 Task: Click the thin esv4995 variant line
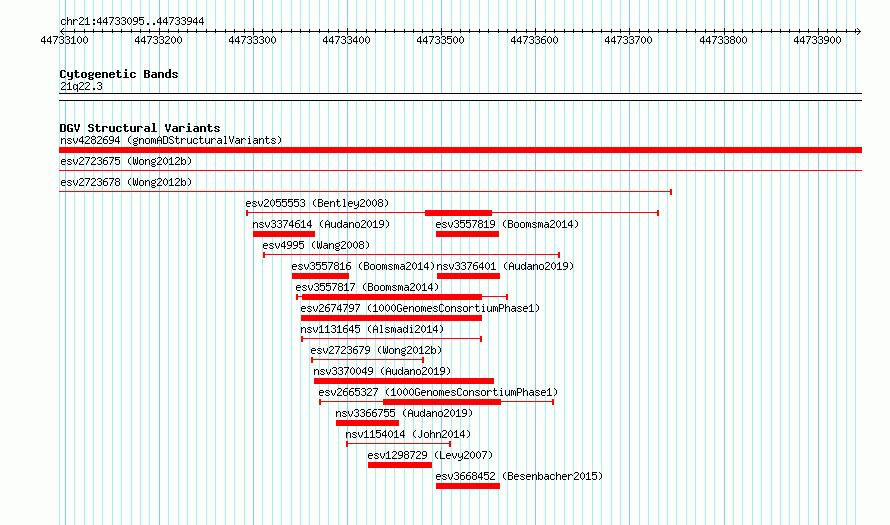tap(412, 255)
